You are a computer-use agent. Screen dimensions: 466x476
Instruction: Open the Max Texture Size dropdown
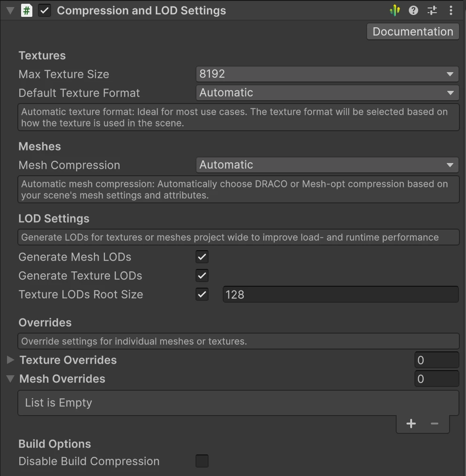327,74
